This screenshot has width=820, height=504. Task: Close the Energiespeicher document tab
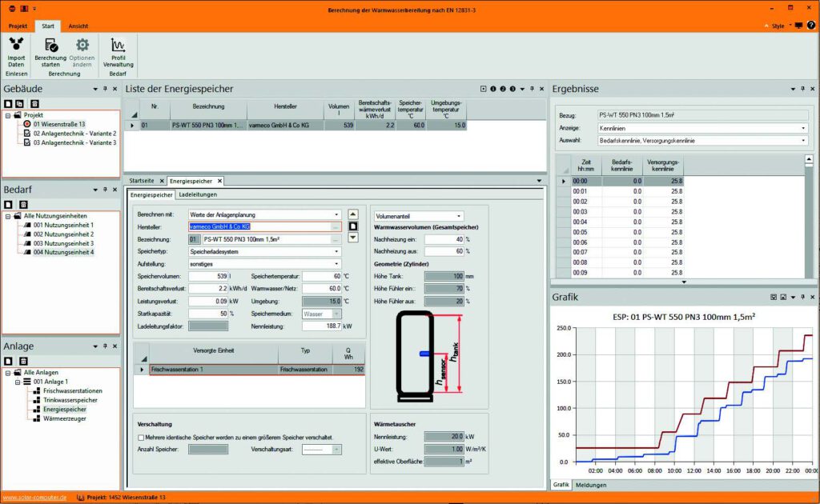[219, 182]
